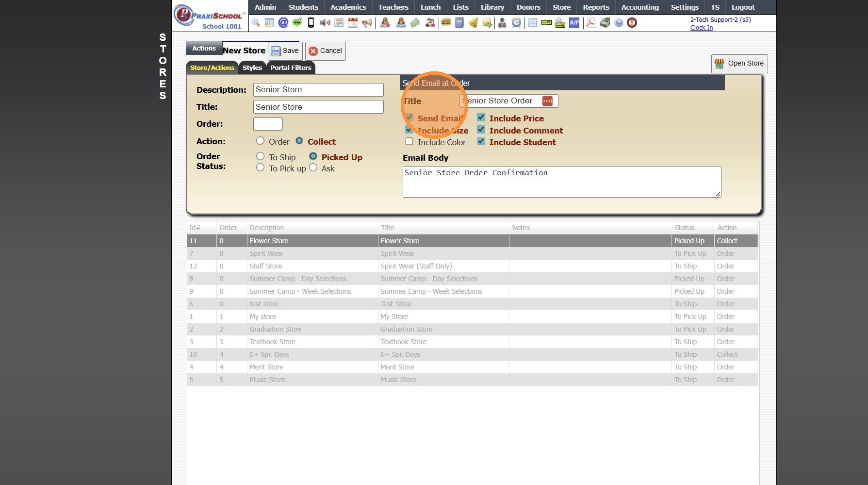Click the store Title input field
Screen dimensions: 868x485
click(x=318, y=107)
